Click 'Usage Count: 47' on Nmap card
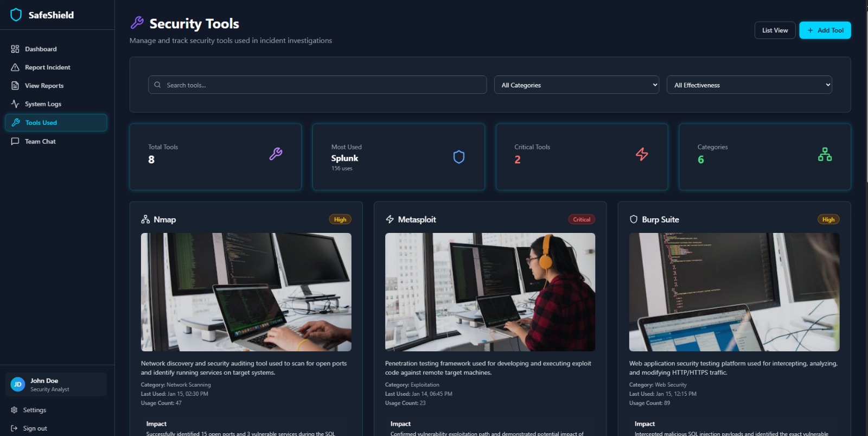The width and height of the screenshot is (868, 436). tap(161, 403)
